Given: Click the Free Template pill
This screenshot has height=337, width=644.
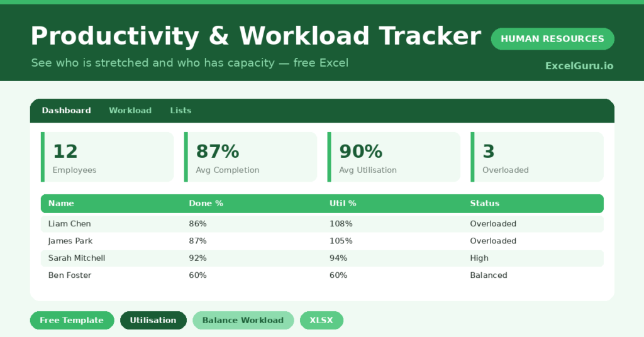Looking at the screenshot, I should pyautogui.click(x=72, y=320).
